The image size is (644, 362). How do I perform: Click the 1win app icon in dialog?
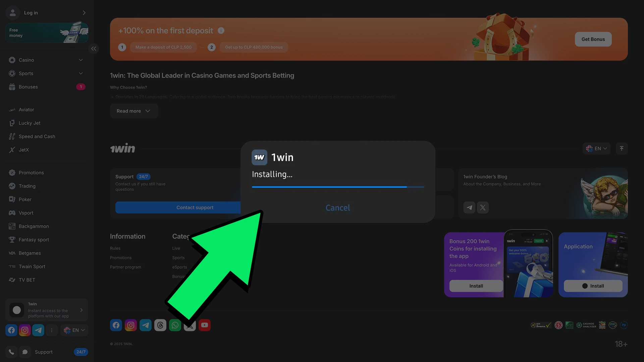(259, 158)
